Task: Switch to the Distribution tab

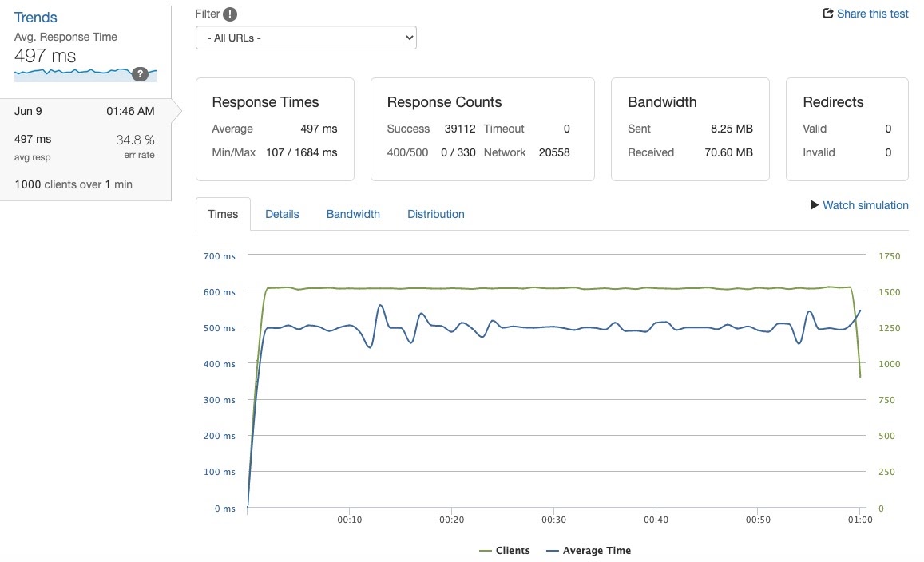Action: tap(435, 214)
